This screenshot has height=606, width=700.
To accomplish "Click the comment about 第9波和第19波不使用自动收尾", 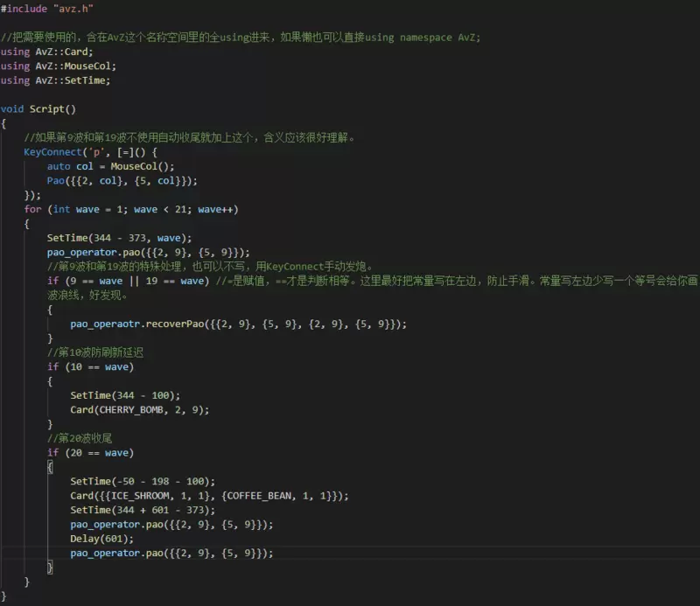I will pos(189,138).
